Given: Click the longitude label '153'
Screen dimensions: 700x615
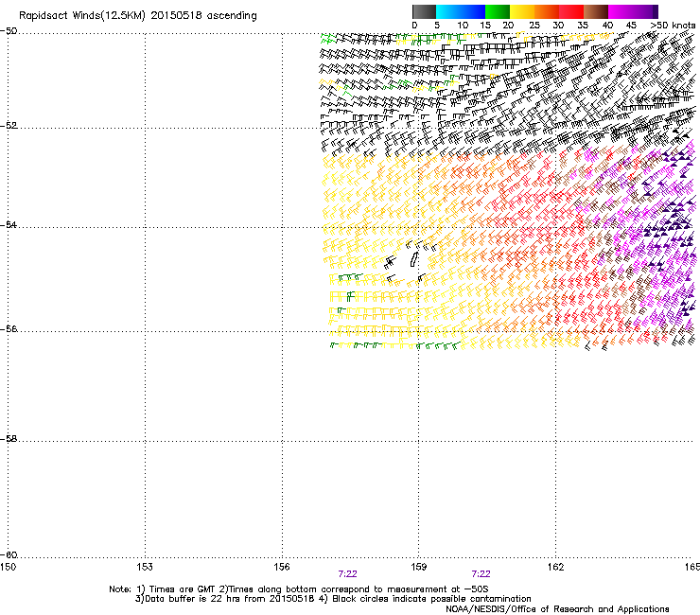Looking at the screenshot, I should [x=145, y=567].
